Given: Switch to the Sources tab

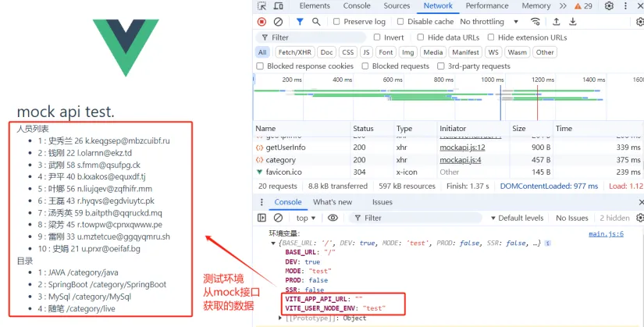Looking at the screenshot, I should 397,6.
